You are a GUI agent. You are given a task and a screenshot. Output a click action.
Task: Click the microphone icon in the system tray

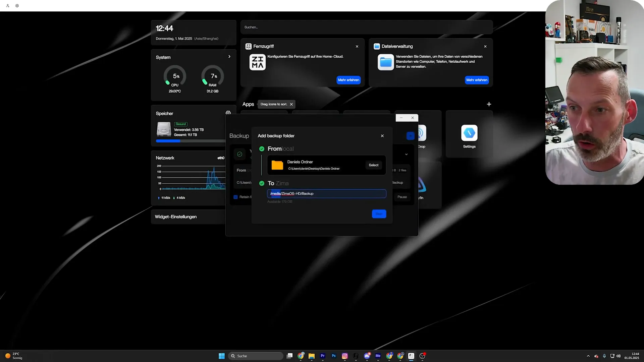(604, 356)
